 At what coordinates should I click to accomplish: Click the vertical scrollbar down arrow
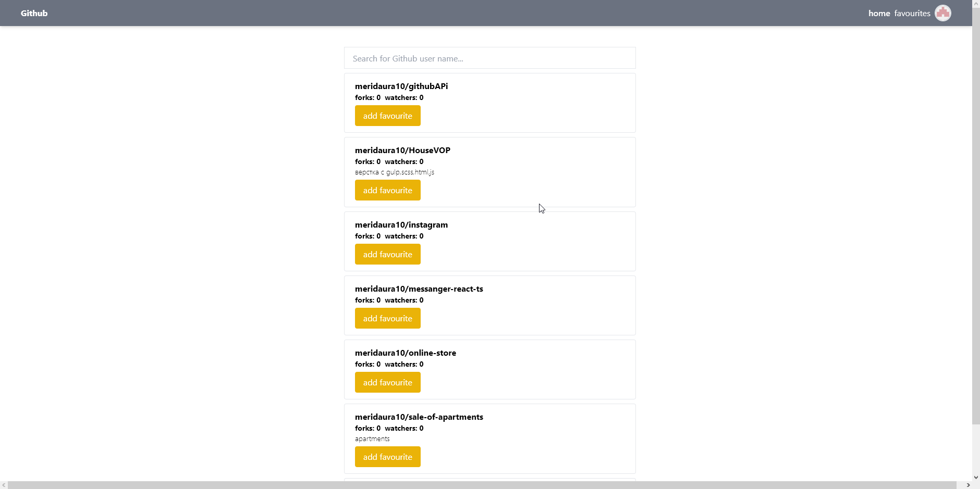pyautogui.click(x=976, y=477)
